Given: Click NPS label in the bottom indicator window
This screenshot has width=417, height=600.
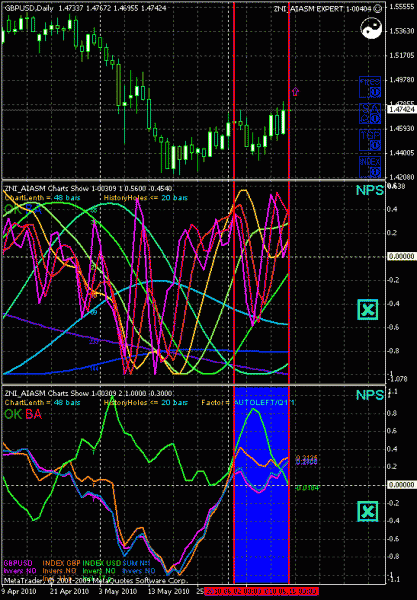Looking at the screenshot, I should [370, 395].
